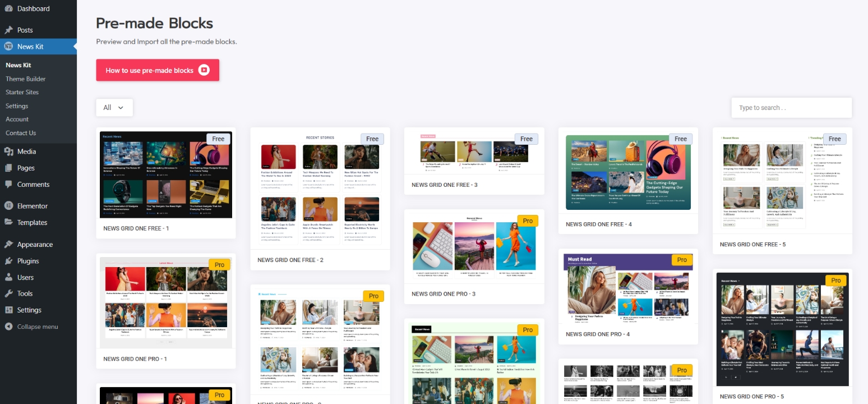Click the Media icon in sidebar
The width and height of the screenshot is (868, 404).
point(9,151)
